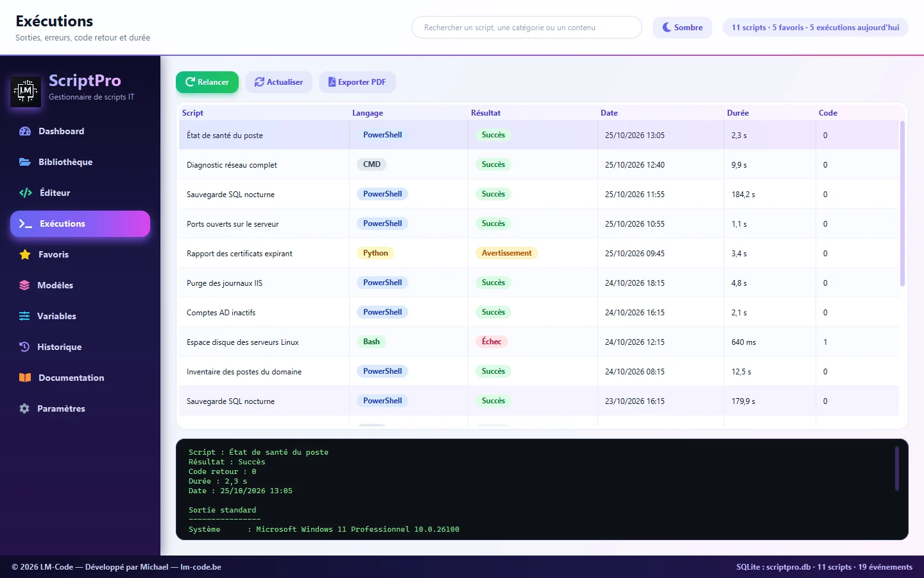Select the Diagnostic réseau complet row
The image size is (924, 578).
(539, 165)
